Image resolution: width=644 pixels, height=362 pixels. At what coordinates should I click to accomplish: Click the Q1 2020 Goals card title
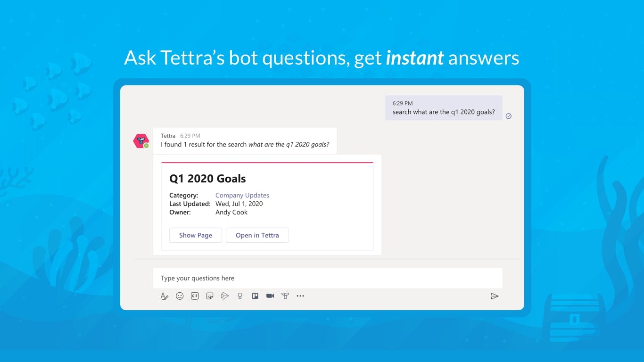coord(207,179)
